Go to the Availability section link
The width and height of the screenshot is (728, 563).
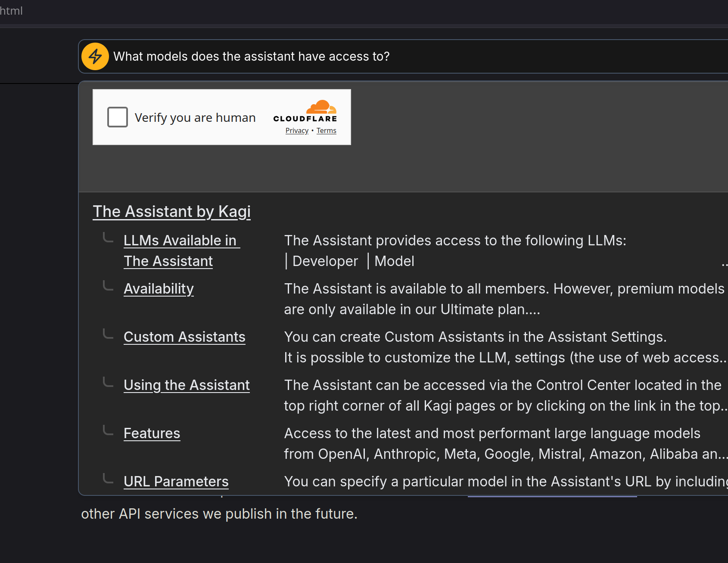159,289
